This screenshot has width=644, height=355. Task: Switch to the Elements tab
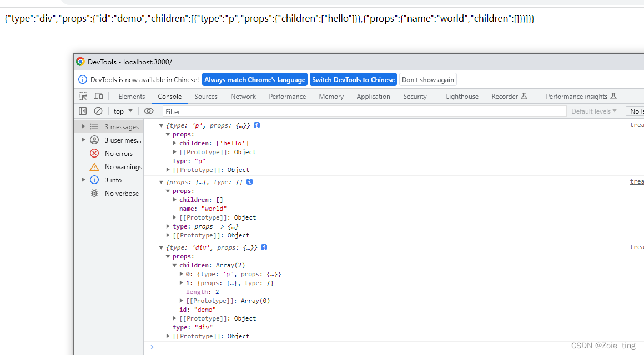point(132,96)
